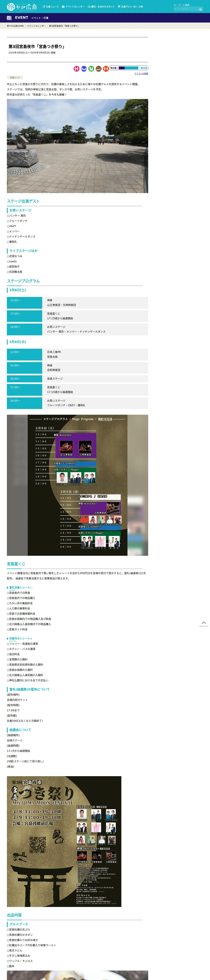The height and width of the screenshot is (980, 210).
Task: Click the magnifier search icon
Action: coord(201,9)
